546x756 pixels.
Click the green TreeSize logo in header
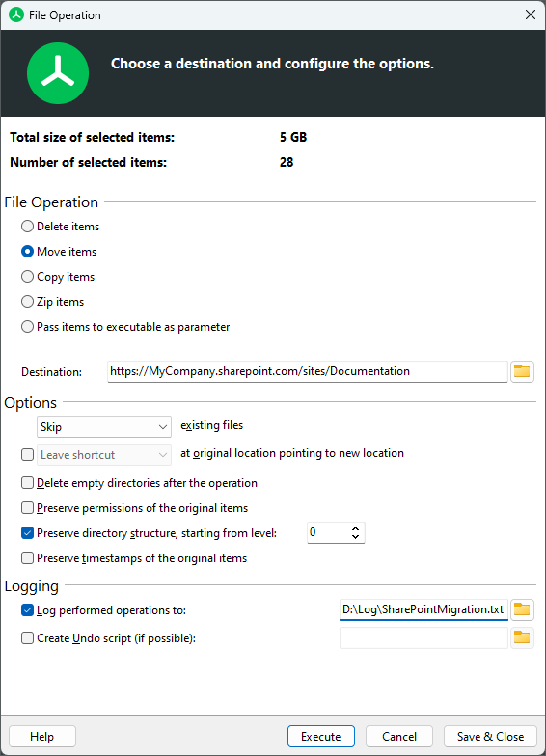58,73
